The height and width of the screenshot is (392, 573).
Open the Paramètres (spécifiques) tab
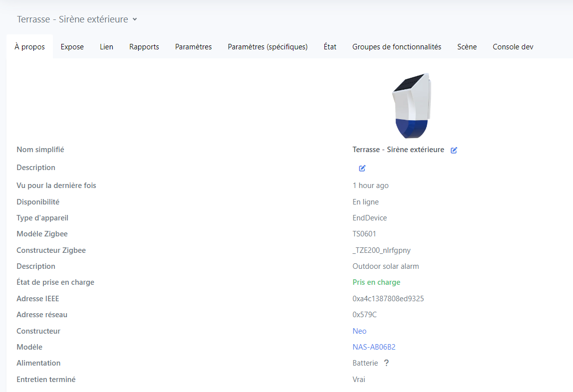(x=268, y=47)
